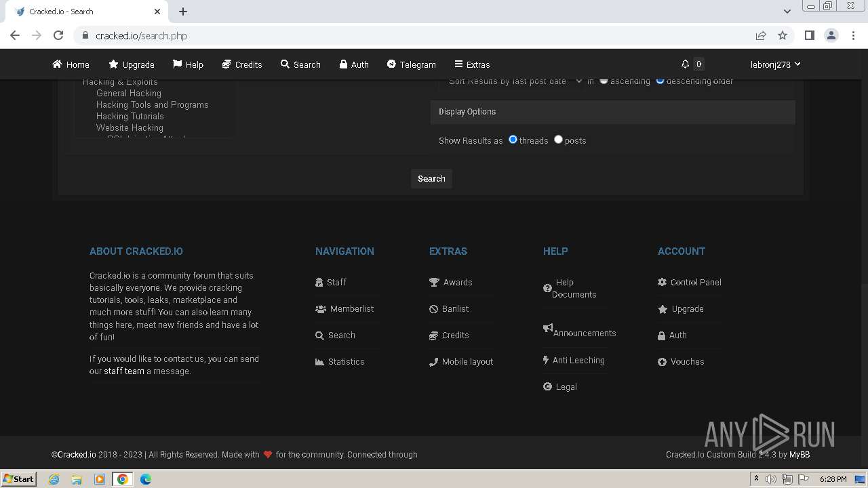This screenshot has height=488, width=868.
Task: Open Windows Start menu
Action: coord(18,479)
